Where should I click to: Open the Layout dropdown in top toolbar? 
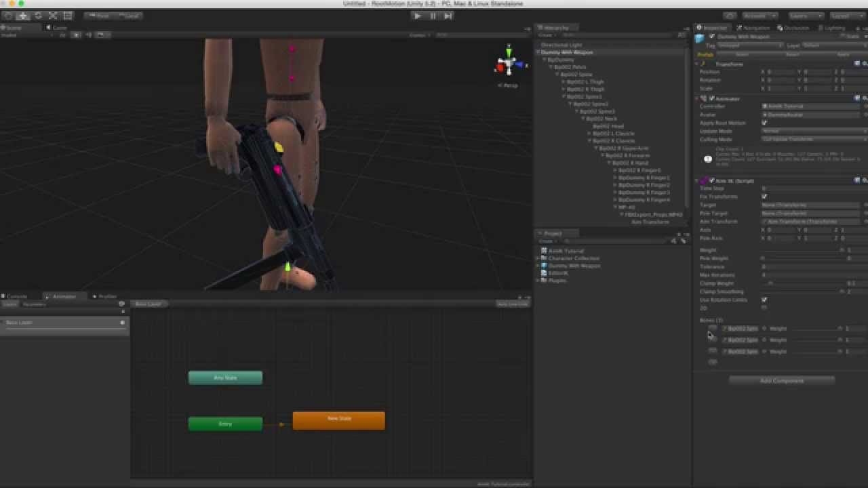pyautogui.click(x=848, y=16)
